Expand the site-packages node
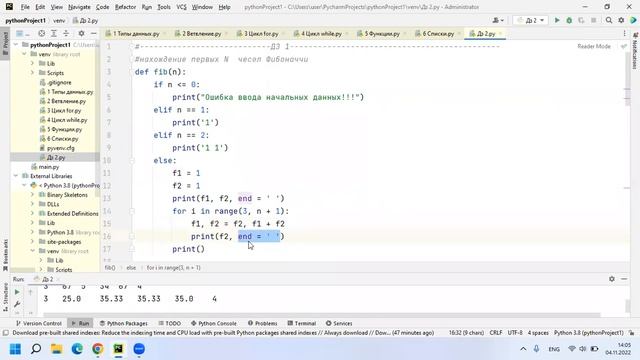640x360 pixels. click(x=32, y=242)
